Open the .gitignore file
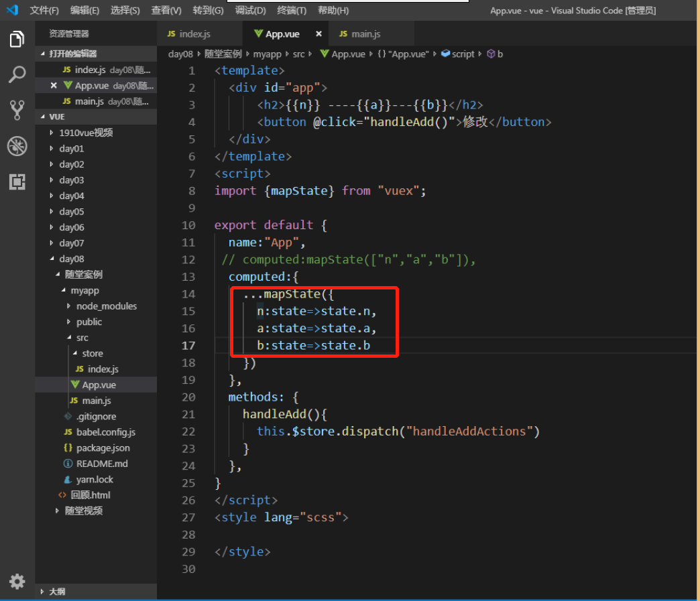The width and height of the screenshot is (700, 601). [96, 416]
